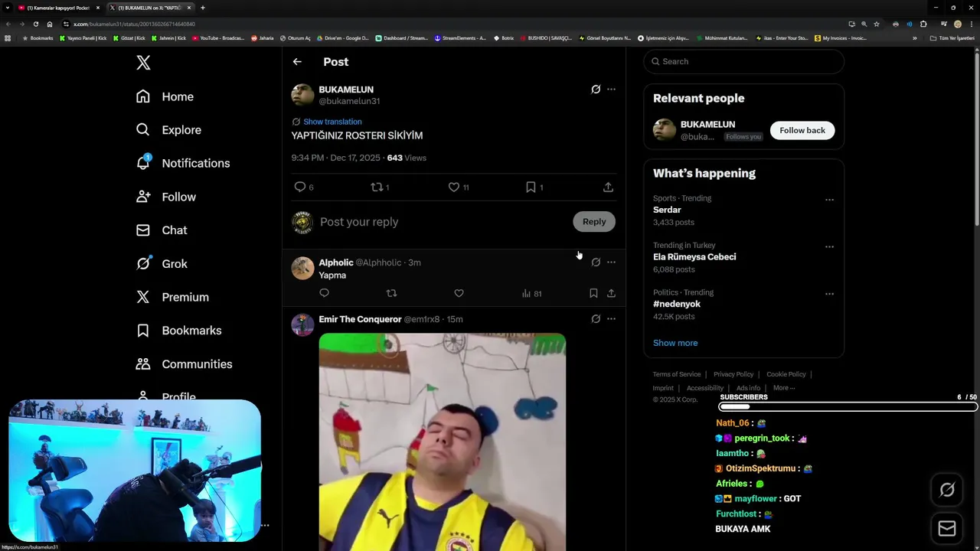980x551 pixels.
Task: View analytics on Alpholic's comment
Action: (531, 293)
